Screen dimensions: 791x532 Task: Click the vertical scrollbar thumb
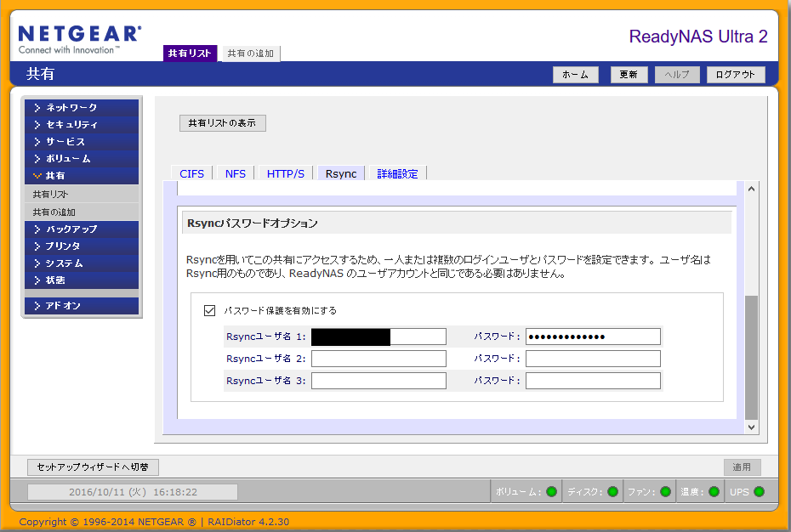751,358
